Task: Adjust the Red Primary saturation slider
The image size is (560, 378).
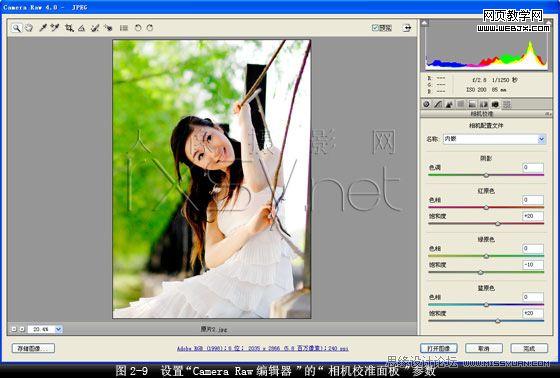Action: click(x=498, y=224)
